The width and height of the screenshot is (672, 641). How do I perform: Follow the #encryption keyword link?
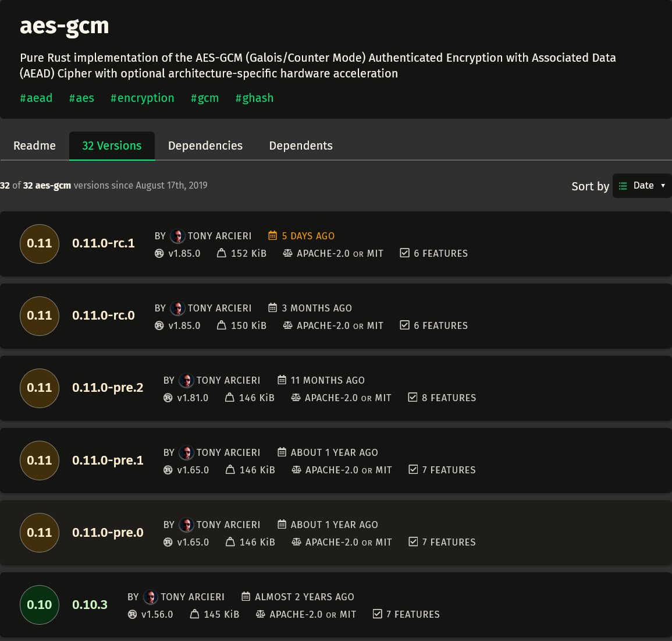click(x=143, y=98)
